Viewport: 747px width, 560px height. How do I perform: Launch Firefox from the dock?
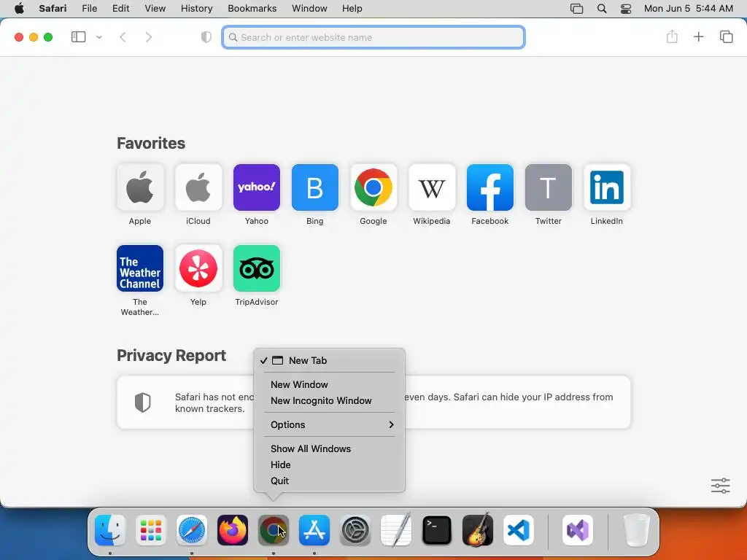tap(233, 530)
